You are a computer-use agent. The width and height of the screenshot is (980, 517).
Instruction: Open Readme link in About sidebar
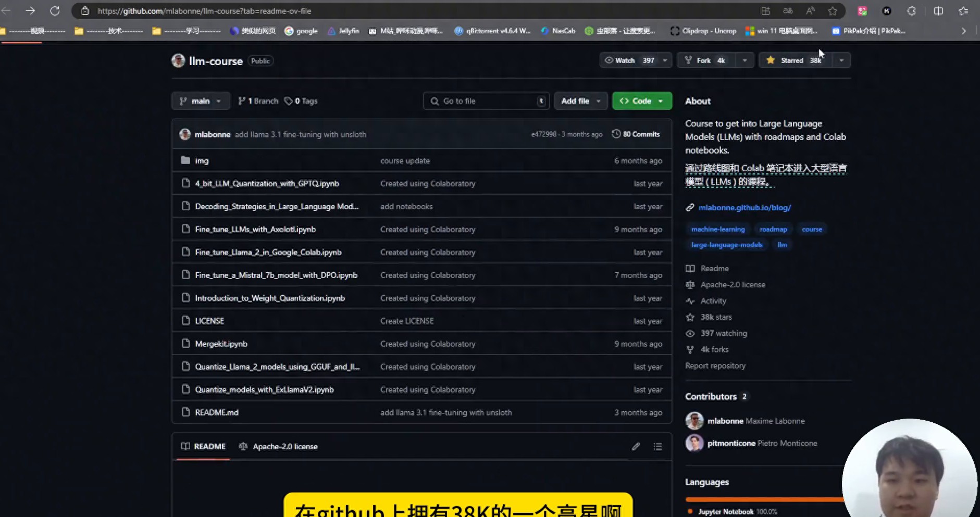pyautogui.click(x=714, y=269)
